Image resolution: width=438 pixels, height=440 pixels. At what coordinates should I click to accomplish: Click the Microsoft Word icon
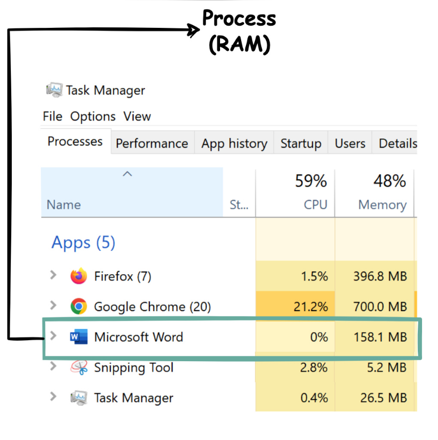(79, 337)
